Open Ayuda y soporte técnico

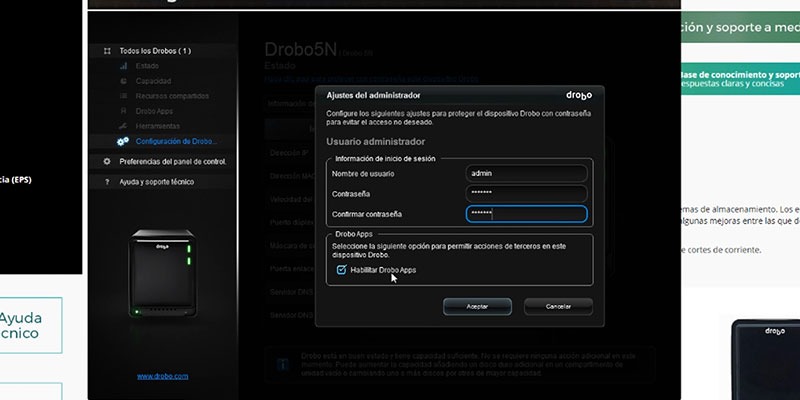point(157,182)
